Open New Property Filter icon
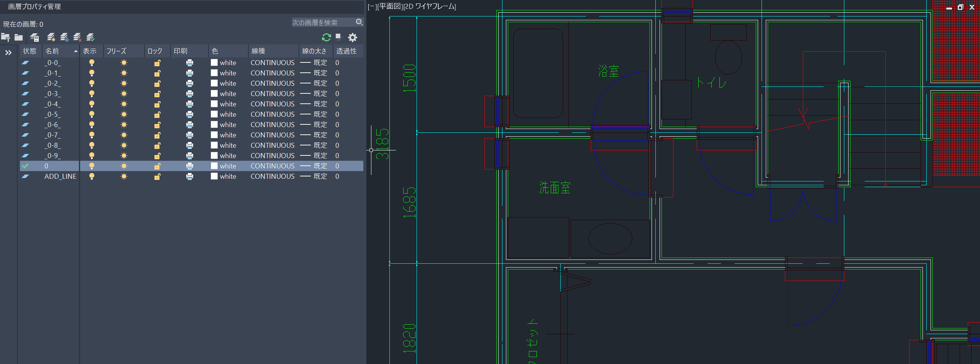 click(x=5, y=38)
